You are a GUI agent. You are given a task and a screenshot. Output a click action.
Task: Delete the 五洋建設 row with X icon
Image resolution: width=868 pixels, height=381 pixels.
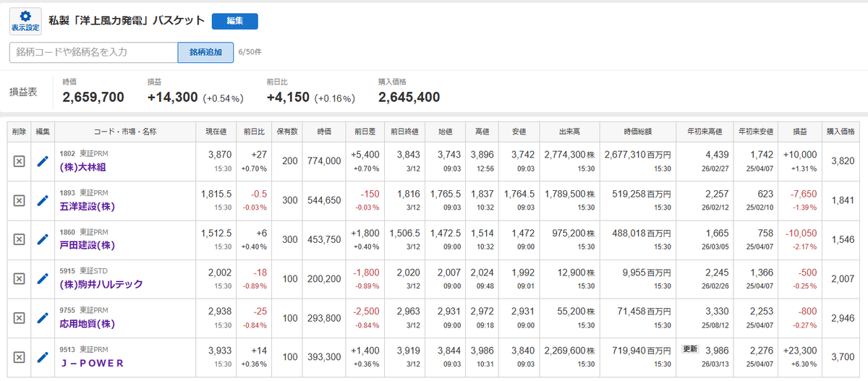point(20,200)
